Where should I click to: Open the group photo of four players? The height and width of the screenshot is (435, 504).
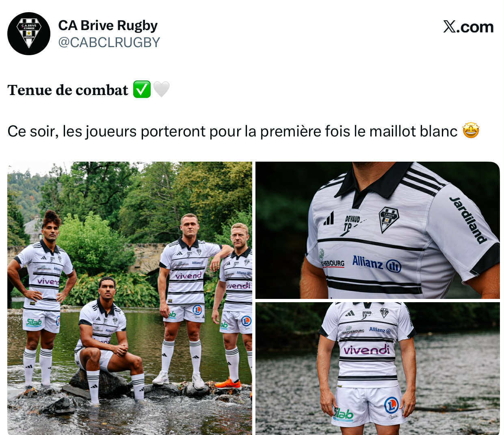pos(130,298)
